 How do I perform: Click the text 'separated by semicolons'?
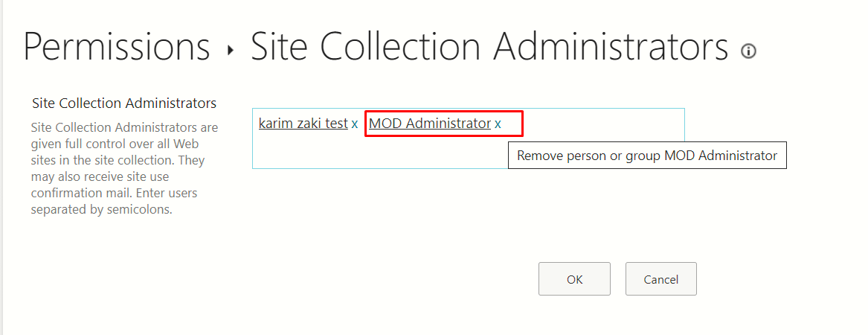click(x=101, y=211)
